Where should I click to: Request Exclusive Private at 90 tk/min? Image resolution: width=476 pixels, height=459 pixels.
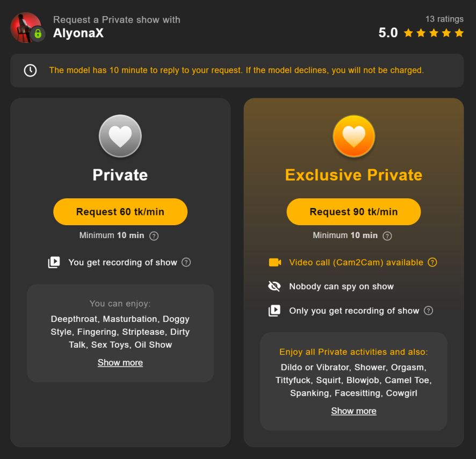click(x=354, y=212)
